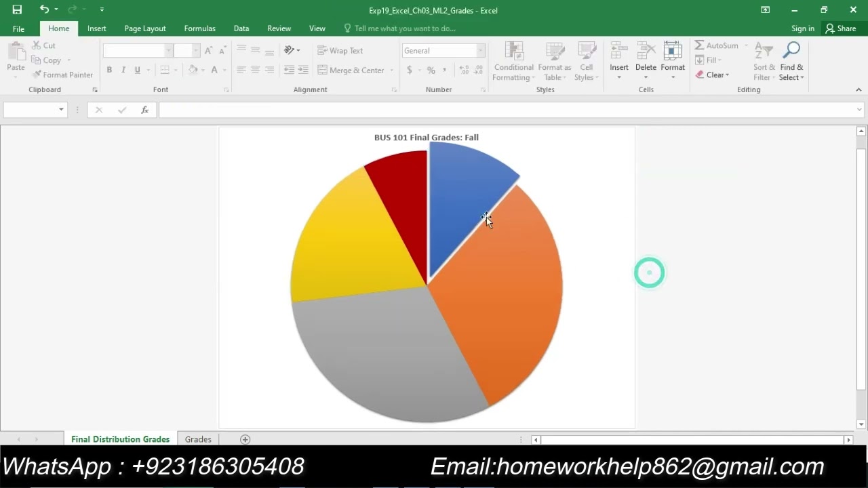Delete cells button
Viewport: 868px width, 488px height.
point(646,61)
